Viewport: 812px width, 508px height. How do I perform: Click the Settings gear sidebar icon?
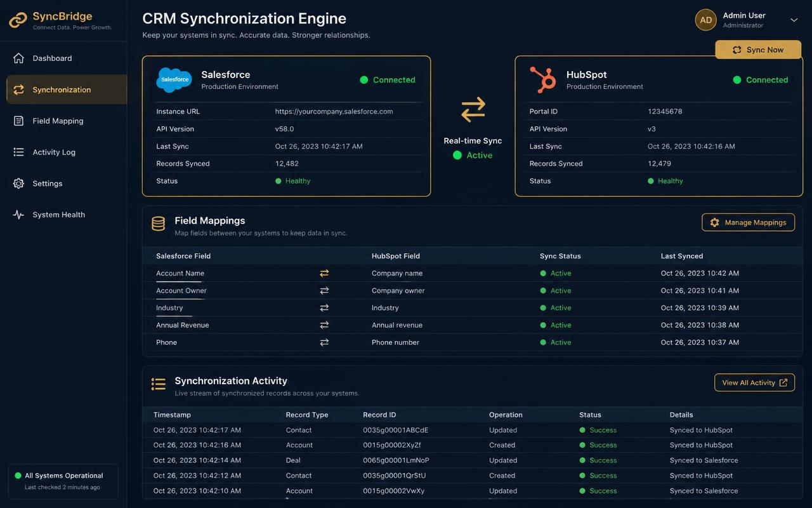coord(18,184)
